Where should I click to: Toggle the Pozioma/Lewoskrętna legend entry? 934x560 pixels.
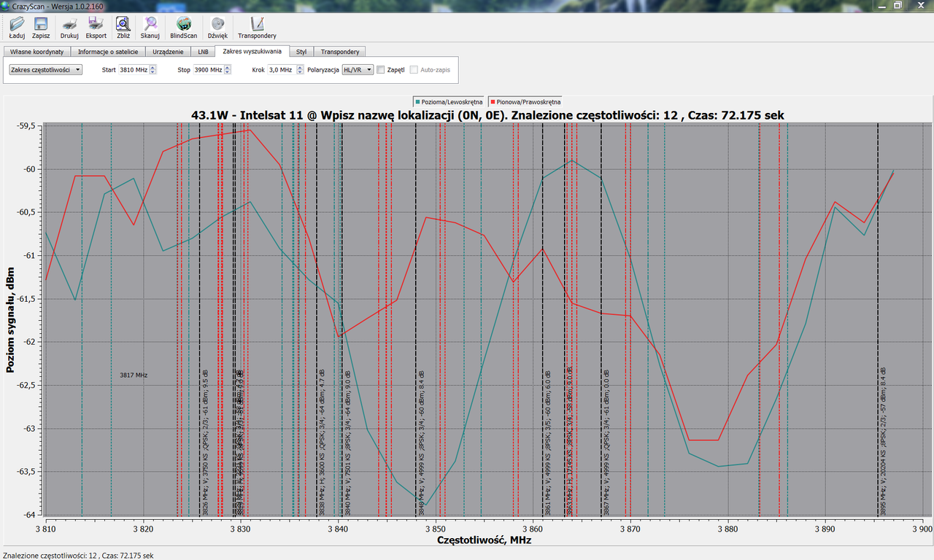[x=449, y=102]
